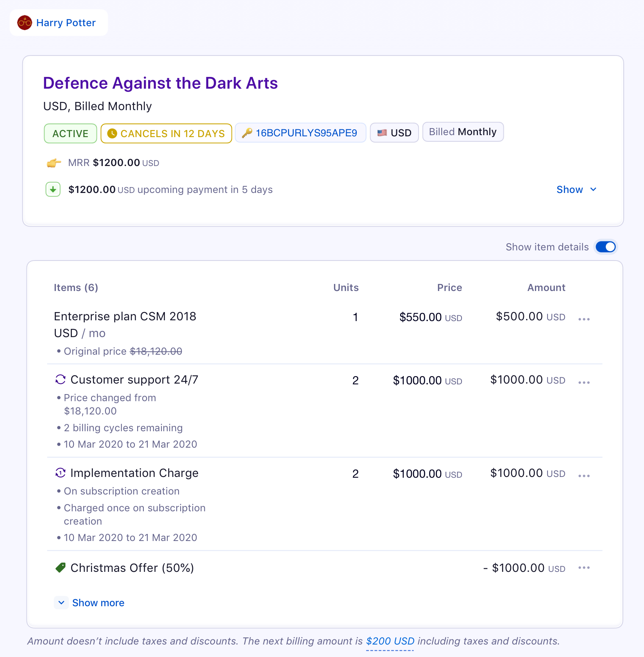Click the USD, Billed Monthly subtitle
Viewport: 644px width, 657px height.
97,106
